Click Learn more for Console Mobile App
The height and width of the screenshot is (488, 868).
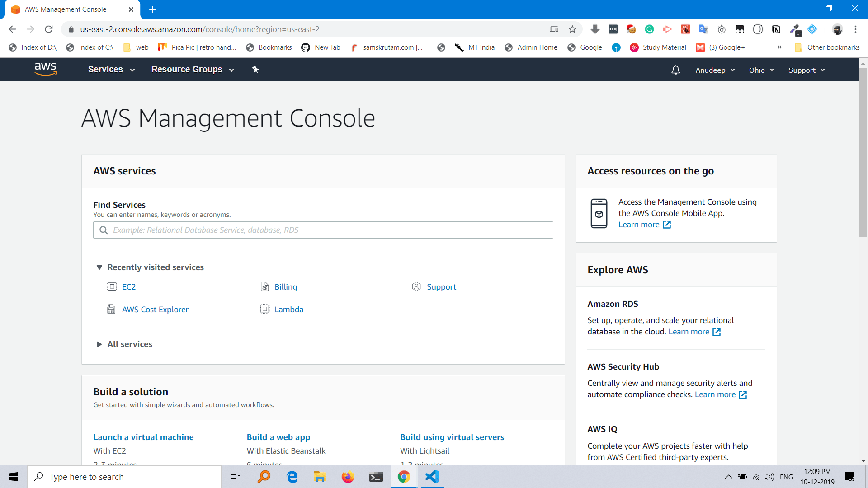tap(644, 225)
